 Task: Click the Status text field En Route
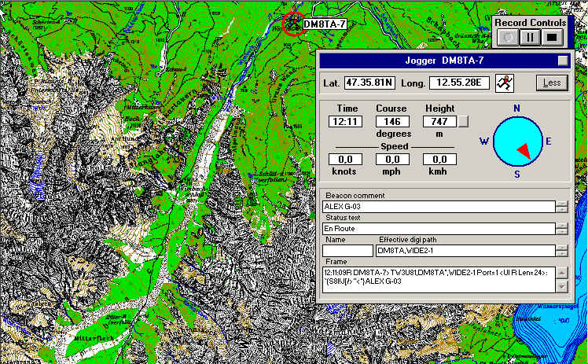[439, 228]
